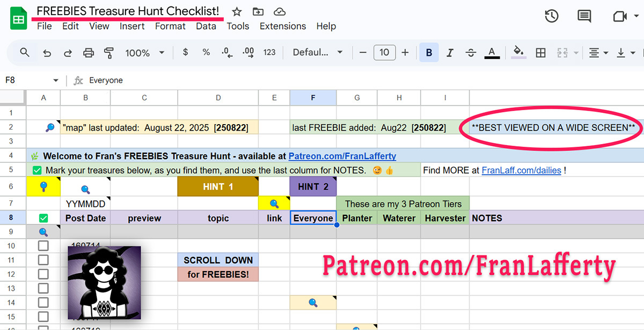Viewport: 644px width, 330px height.
Task: Click the avatar image thumbnail
Action: point(105,283)
